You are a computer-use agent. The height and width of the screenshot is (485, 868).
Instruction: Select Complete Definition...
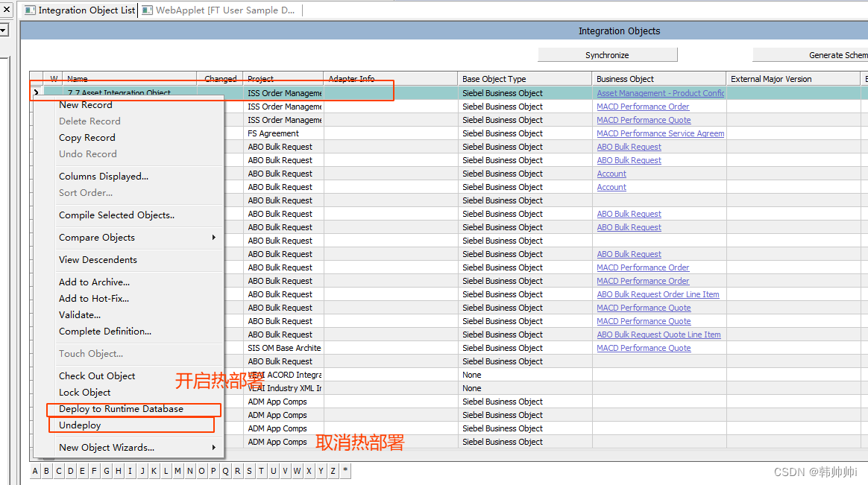[105, 331]
